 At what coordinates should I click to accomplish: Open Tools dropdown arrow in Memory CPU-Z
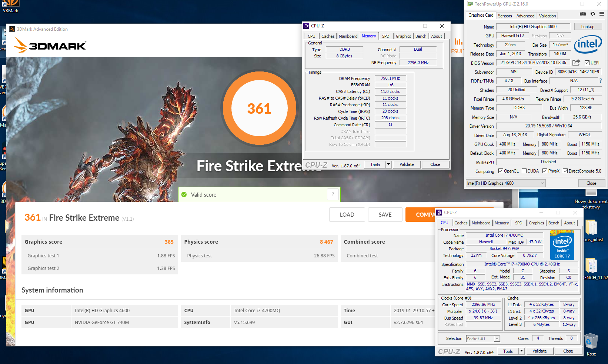coord(388,164)
